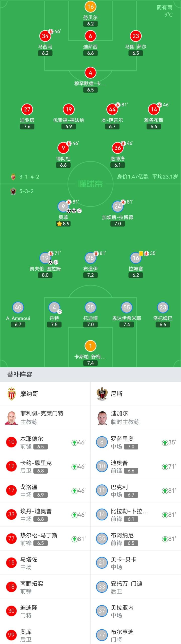The image size is (181, 644).
Task: Click Nice 5-3-2 formation label
Action: tap(26, 191)
